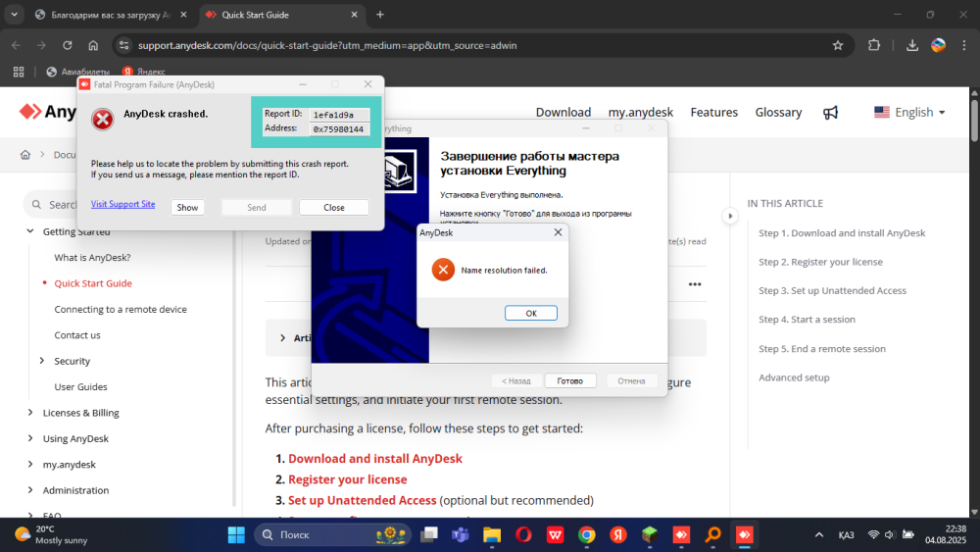Click Visit Support Site link
The height and width of the screenshot is (552, 980).
coord(122,204)
